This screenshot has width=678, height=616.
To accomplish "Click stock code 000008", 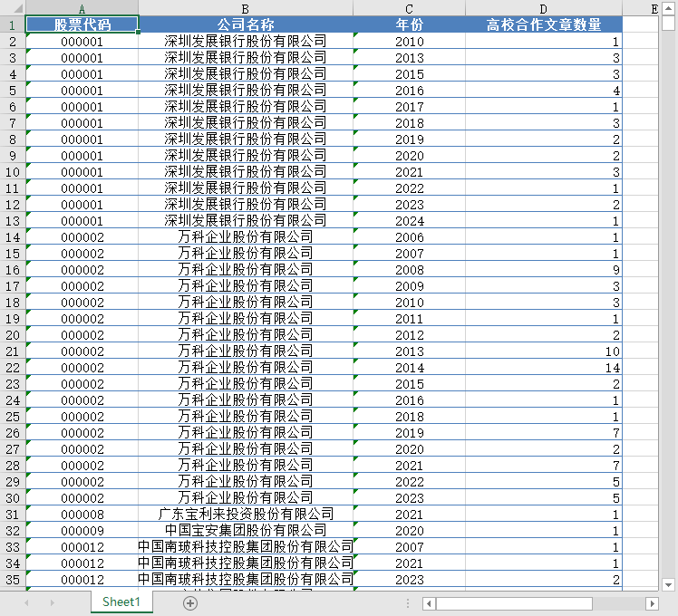I will (82, 514).
